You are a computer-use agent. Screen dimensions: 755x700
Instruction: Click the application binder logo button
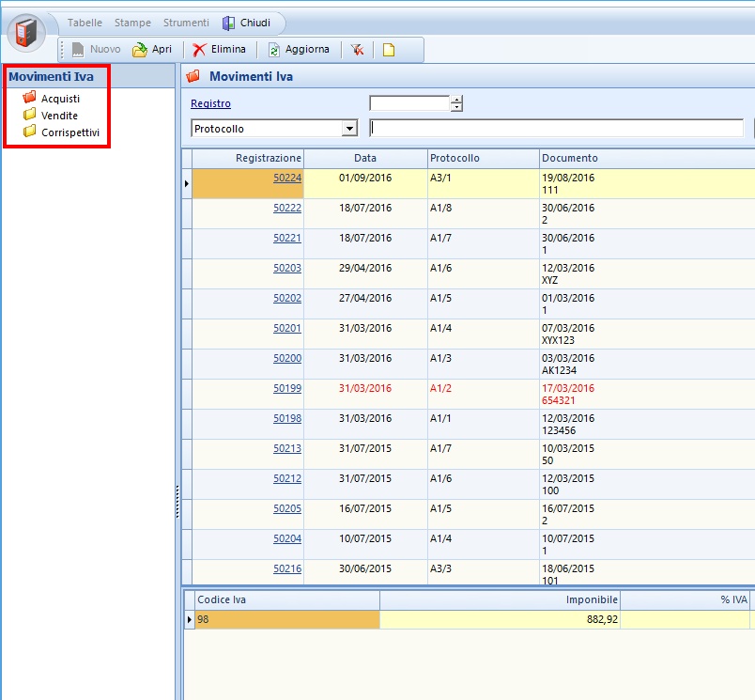pos(26,32)
